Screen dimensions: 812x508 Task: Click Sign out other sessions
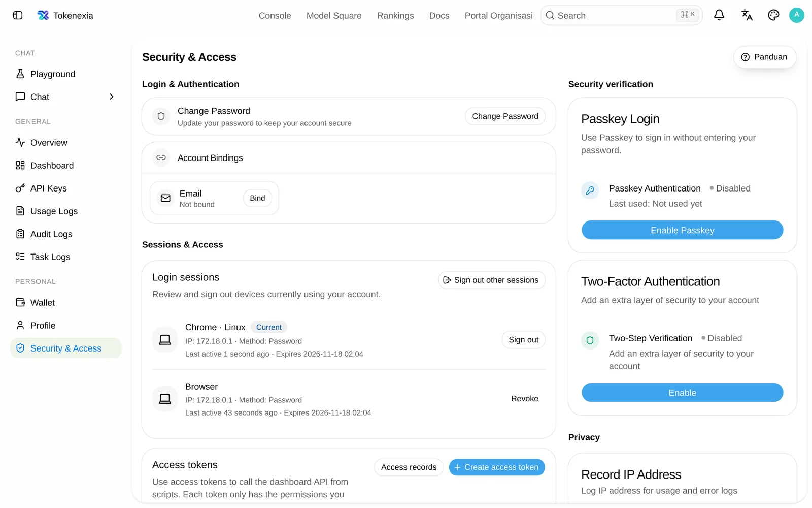pos(492,280)
